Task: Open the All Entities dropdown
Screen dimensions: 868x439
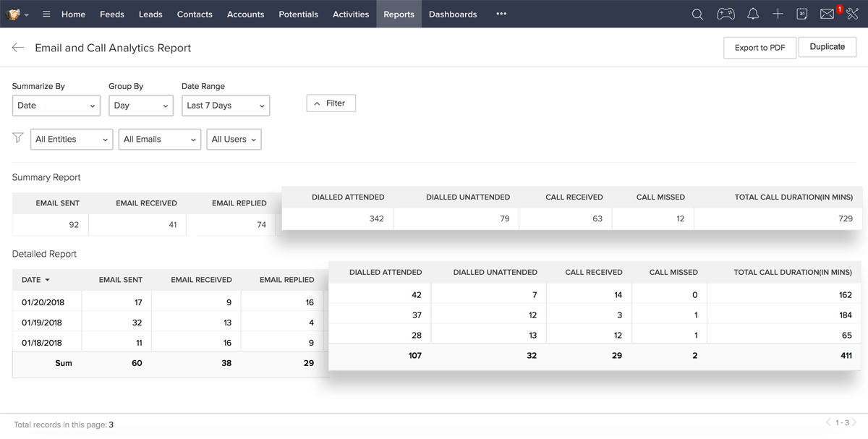Action: (72, 140)
